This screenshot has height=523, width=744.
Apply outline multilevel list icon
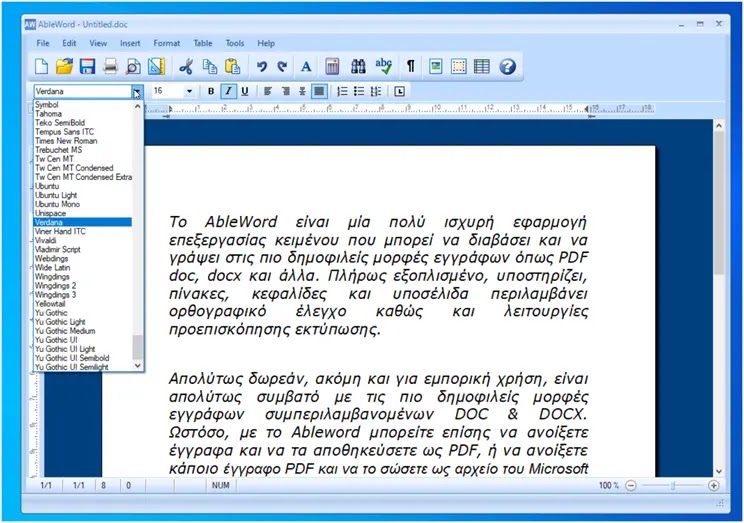pos(376,91)
